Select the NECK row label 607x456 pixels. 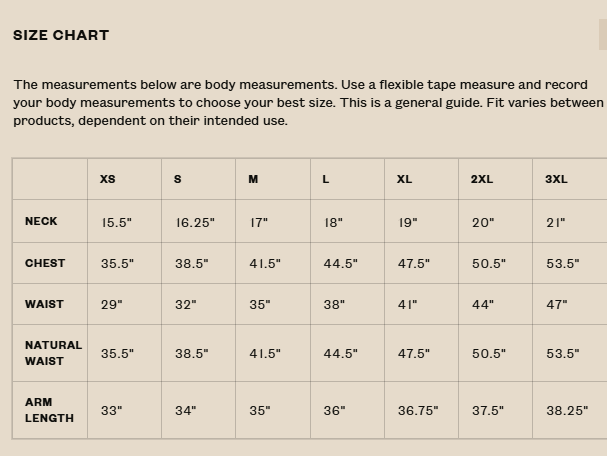(41, 221)
